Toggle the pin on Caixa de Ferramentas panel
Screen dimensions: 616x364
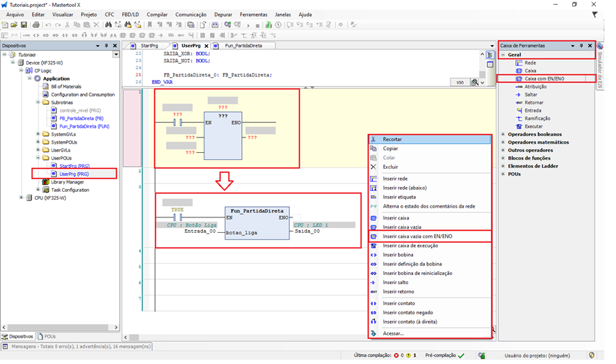[582, 46]
